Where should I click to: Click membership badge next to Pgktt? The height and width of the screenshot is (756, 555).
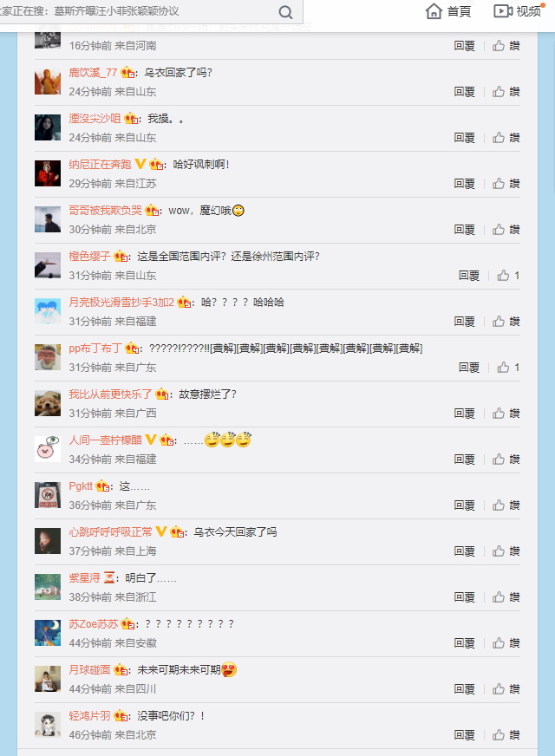pyautogui.click(x=102, y=486)
